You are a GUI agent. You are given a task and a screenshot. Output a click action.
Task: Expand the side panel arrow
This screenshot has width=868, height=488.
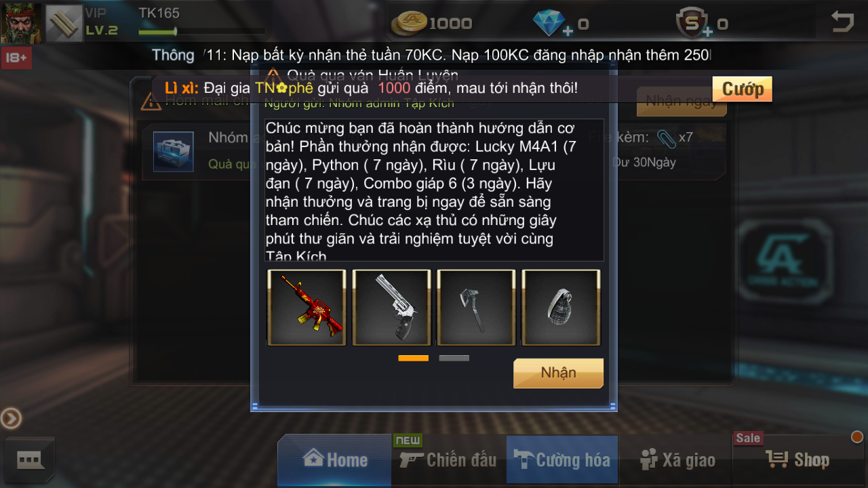(11, 419)
